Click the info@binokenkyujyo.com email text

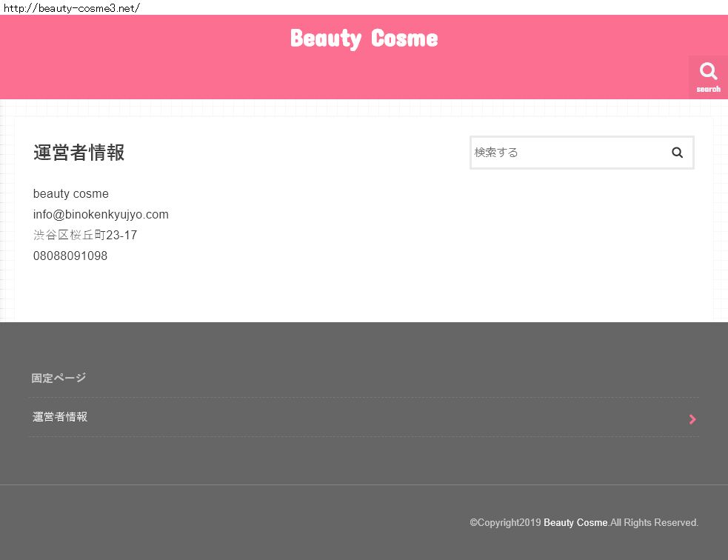click(x=101, y=215)
